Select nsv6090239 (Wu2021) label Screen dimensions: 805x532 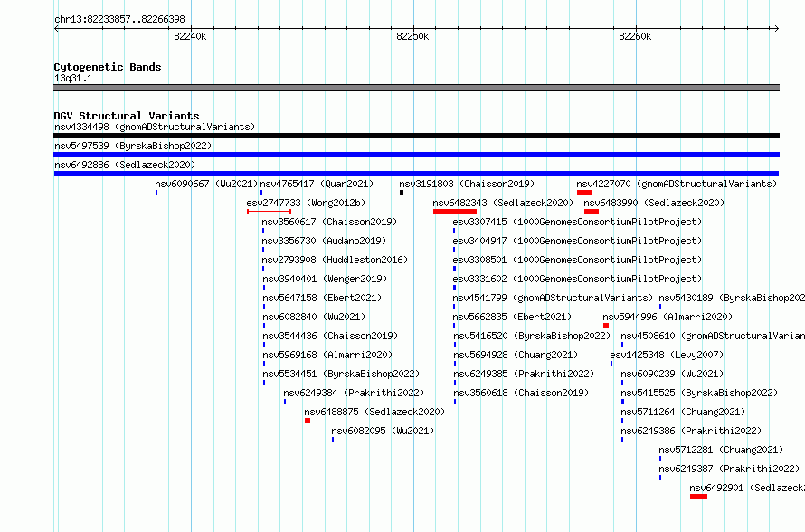coord(673,374)
